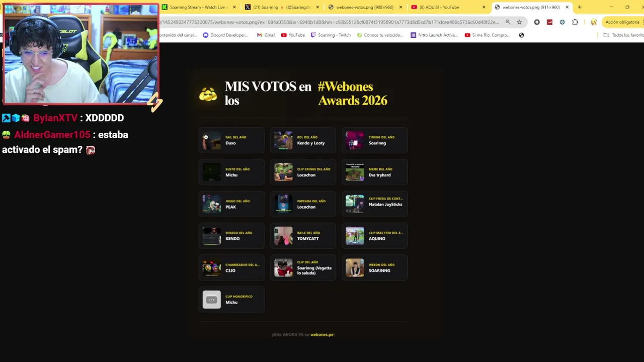Click the Kendo y Looty name text
This screenshot has height=362, width=644.
pos(311,143)
